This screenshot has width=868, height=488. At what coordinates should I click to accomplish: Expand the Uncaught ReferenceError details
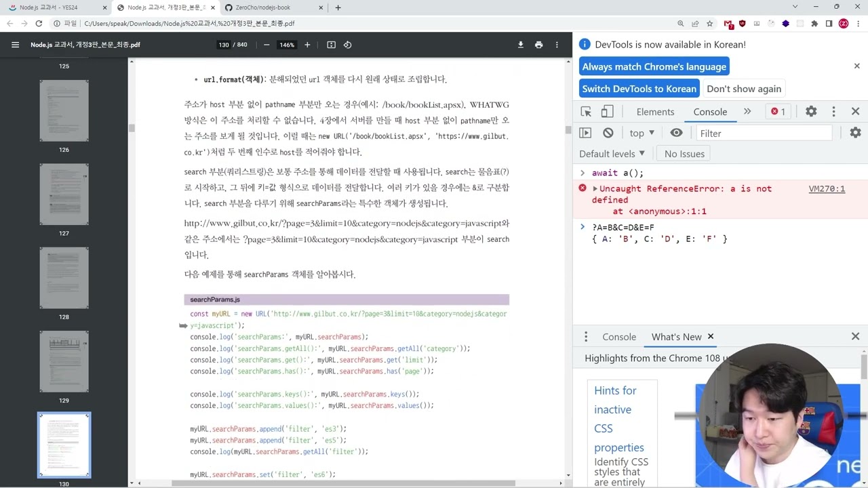tap(595, 188)
